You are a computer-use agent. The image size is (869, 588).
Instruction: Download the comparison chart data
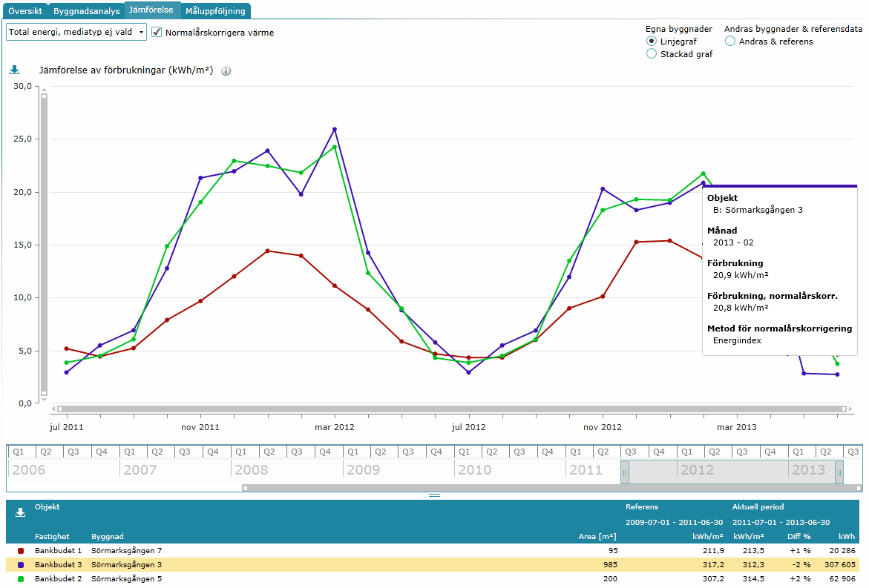click(x=15, y=70)
